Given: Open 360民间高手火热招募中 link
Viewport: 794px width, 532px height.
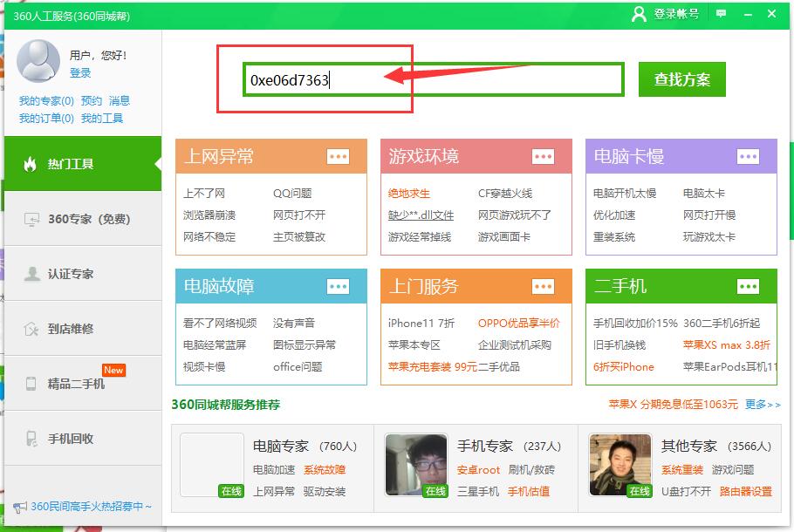Looking at the screenshot, I should click(91, 507).
